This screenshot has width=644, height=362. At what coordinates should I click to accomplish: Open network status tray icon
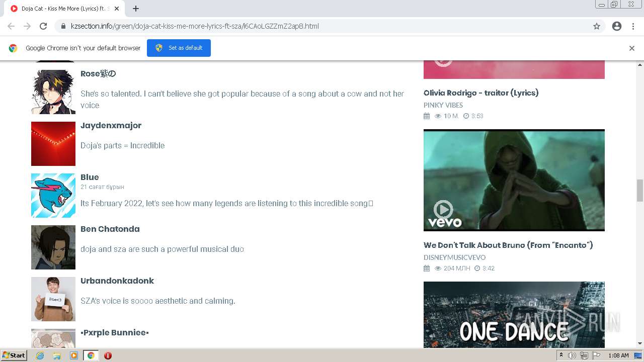[584, 355]
